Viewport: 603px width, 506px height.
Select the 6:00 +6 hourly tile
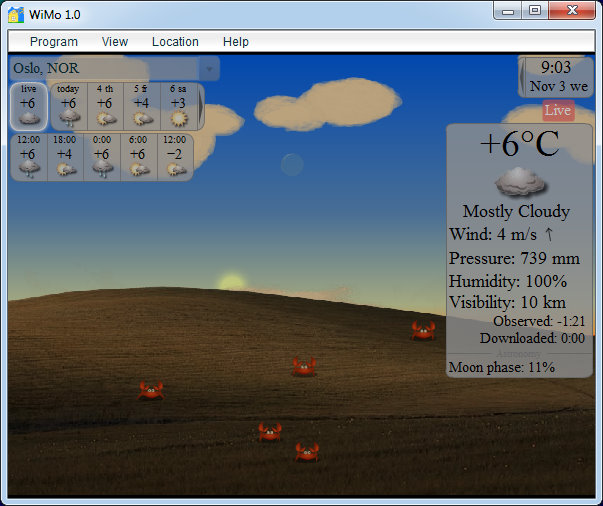[139, 157]
